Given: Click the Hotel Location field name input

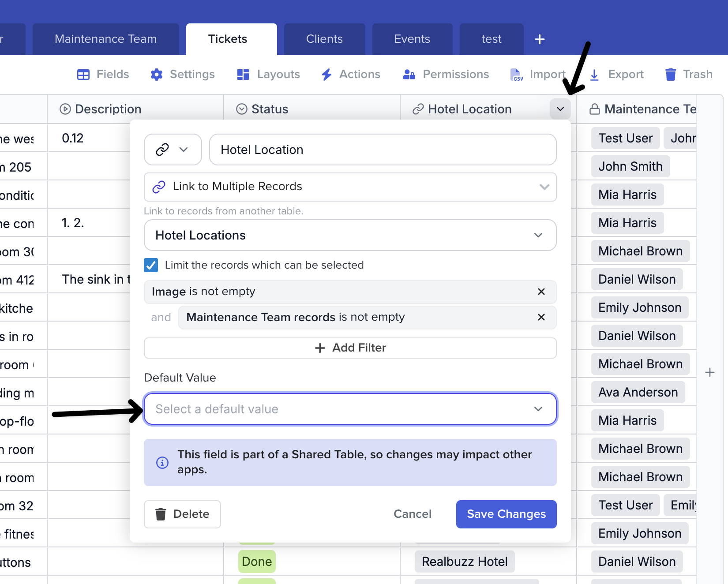Looking at the screenshot, I should 383,150.
